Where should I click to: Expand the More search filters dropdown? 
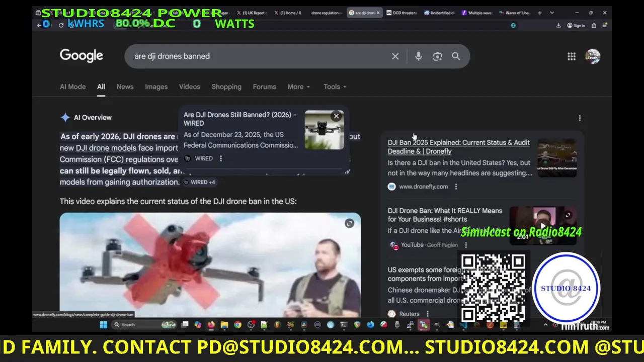pos(299,86)
